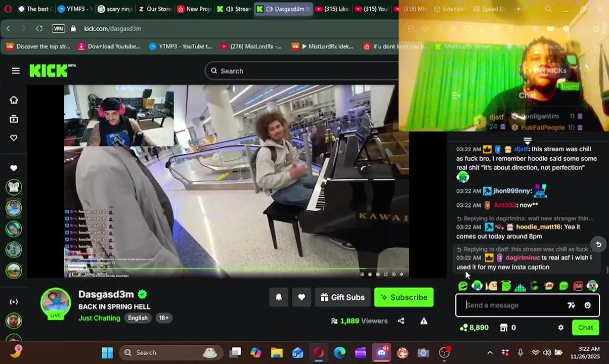Open volume control in system tray
Image resolution: width=609 pixels, height=364 pixels.
tap(547, 353)
